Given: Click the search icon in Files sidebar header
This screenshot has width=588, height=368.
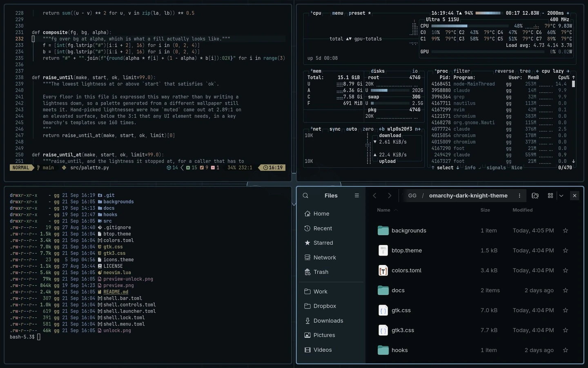Looking at the screenshot, I should coord(305,195).
